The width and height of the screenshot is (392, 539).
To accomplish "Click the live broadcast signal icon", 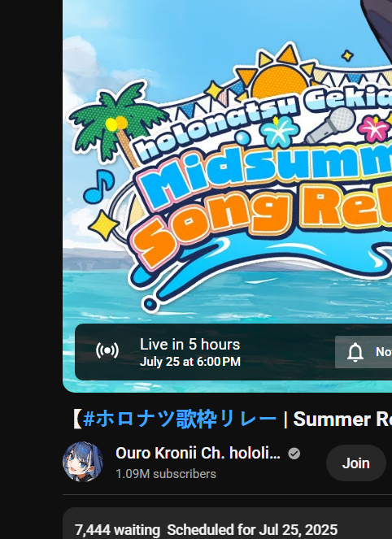I will [107, 350].
